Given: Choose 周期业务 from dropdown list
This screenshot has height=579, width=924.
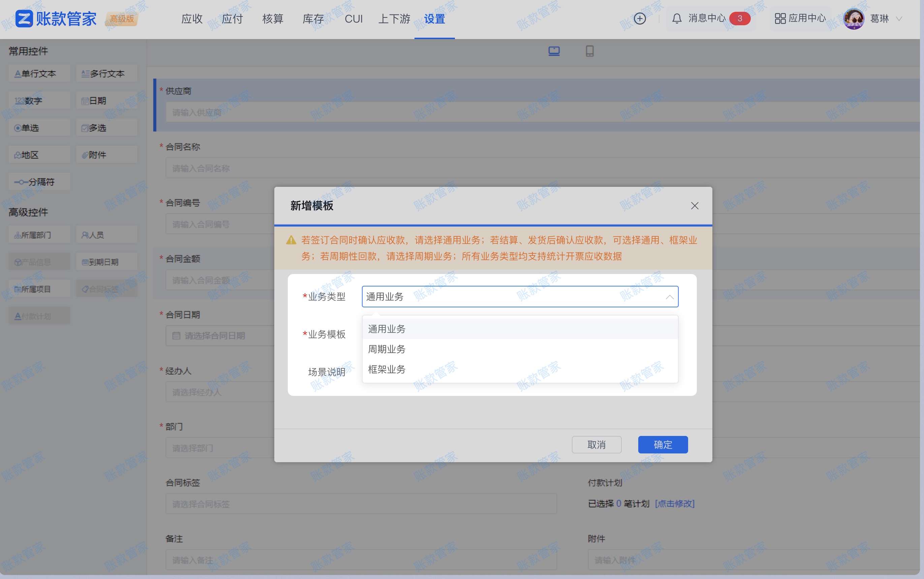Looking at the screenshot, I should 387,349.
